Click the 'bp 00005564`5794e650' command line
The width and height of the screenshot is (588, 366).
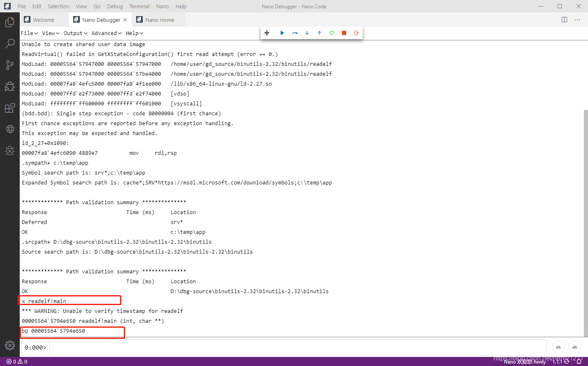(x=53, y=331)
